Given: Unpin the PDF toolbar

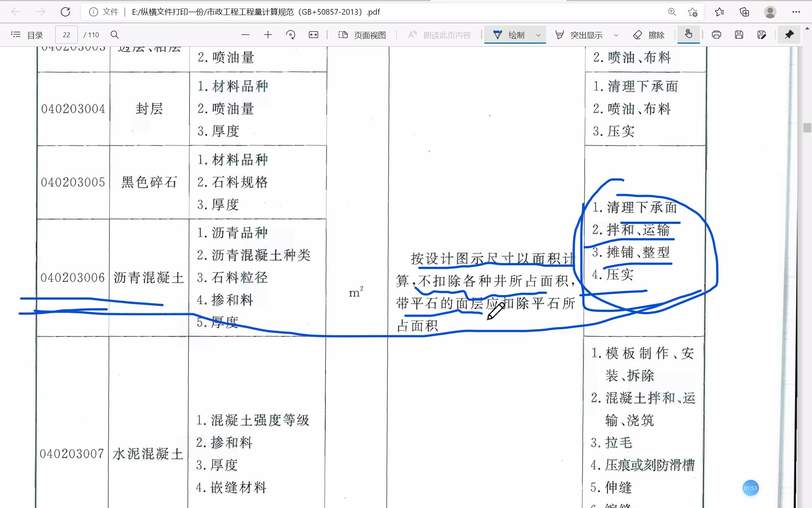Looking at the screenshot, I should coord(789,35).
